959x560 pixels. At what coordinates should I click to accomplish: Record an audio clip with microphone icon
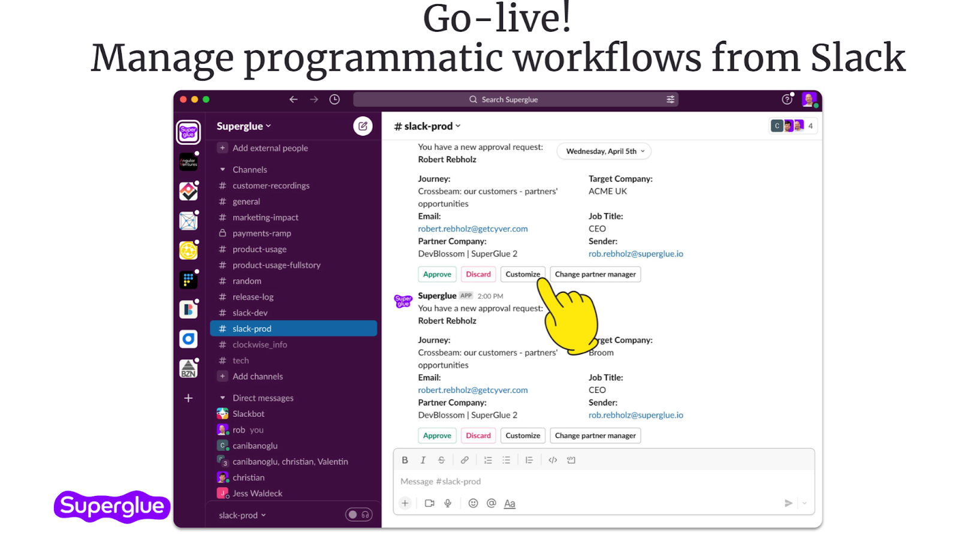448,503
